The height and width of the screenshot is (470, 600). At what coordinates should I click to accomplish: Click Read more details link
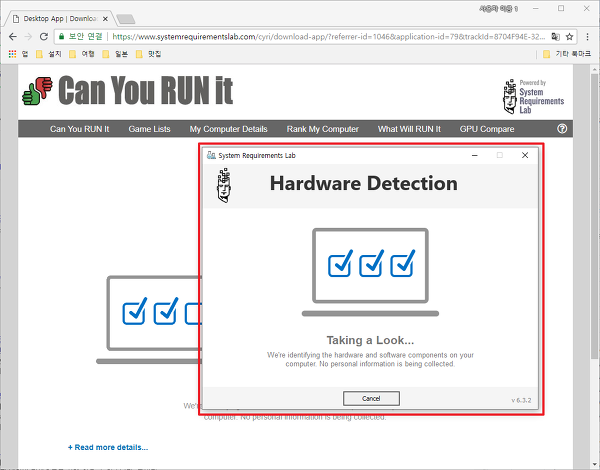108,447
